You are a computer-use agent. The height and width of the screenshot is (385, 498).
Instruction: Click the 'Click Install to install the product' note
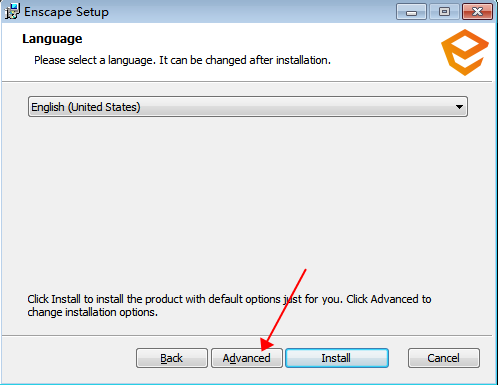(229, 305)
